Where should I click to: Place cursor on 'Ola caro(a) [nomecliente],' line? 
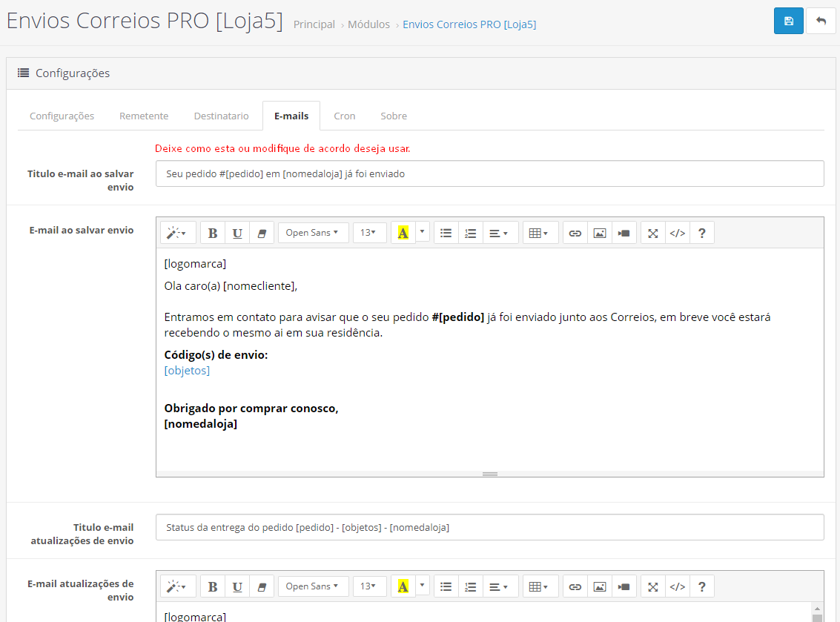pyautogui.click(x=231, y=286)
